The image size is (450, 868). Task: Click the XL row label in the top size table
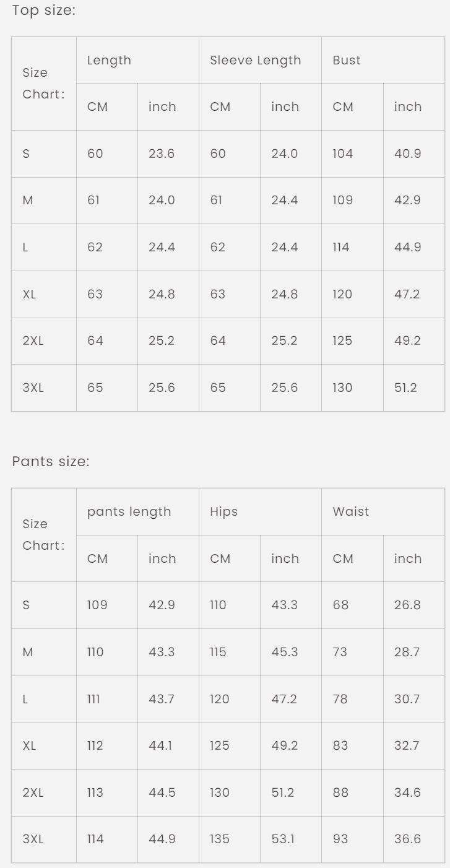click(29, 294)
